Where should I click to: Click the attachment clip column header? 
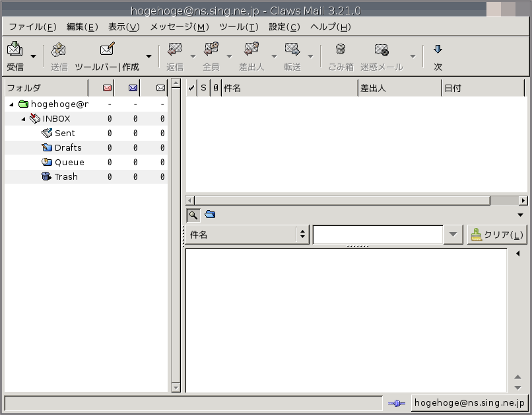pyautogui.click(x=215, y=88)
